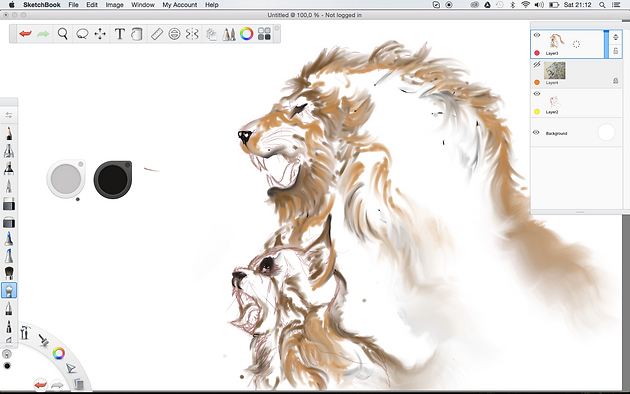The width and height of the screenshot is (630, 394).
Task: Close the top toolbar via its corner button
Action: (x=276, y=27)
